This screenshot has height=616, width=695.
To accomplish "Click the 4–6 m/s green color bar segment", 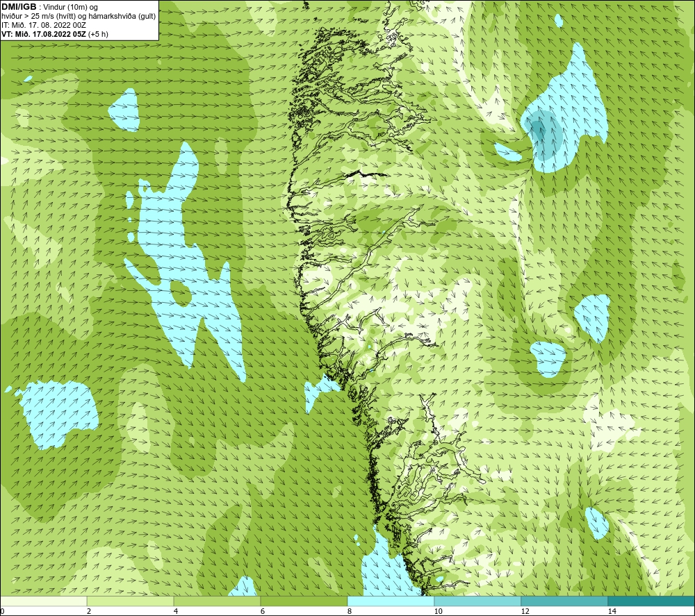I will 217,601.
